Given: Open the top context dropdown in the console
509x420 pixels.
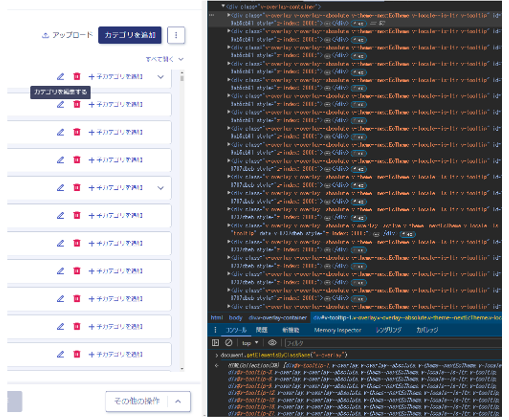Looking at the screenshot, I should tap(250, 343).
